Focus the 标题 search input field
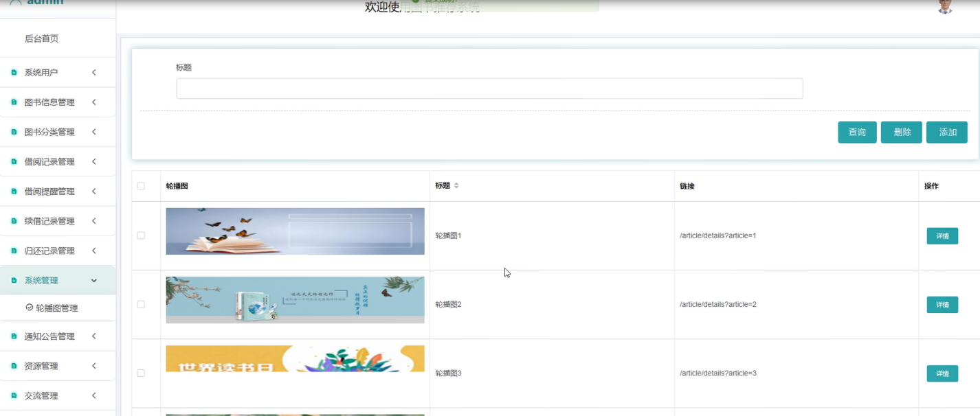This screenshot has height=416, width=980. 489,89
